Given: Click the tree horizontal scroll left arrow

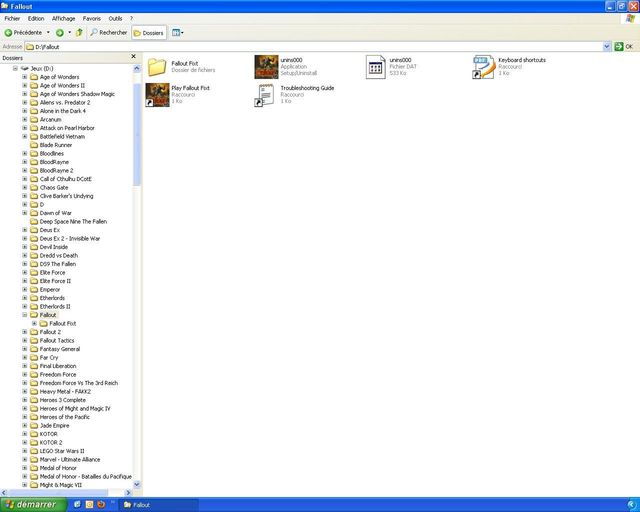Looking at the screenshot, I should point(4,493).
